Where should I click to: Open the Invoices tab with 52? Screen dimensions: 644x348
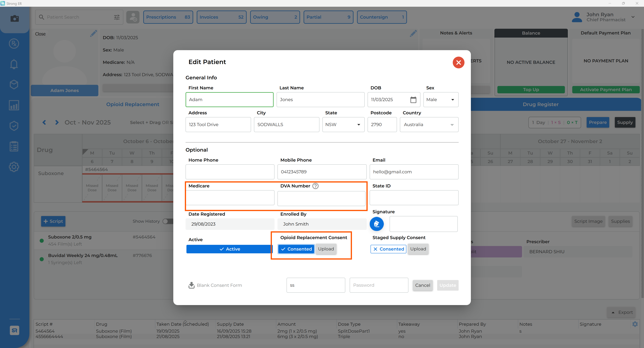(221, 17)
